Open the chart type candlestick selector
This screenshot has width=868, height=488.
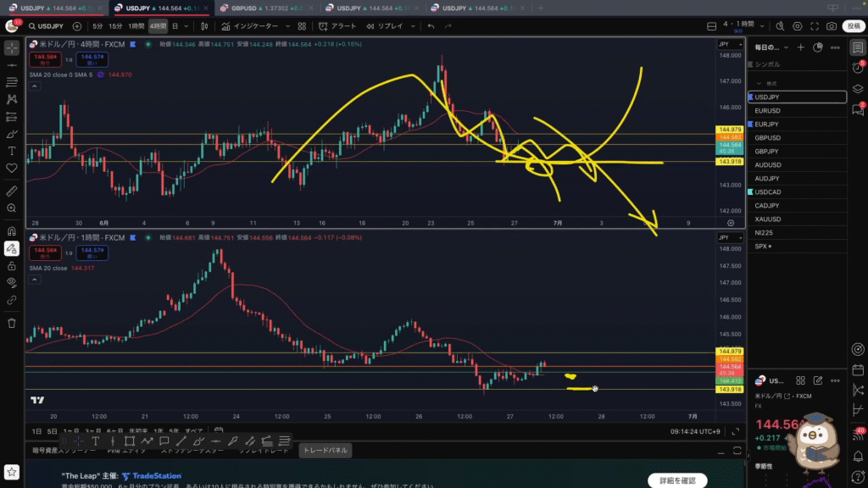tap(204, 26)
